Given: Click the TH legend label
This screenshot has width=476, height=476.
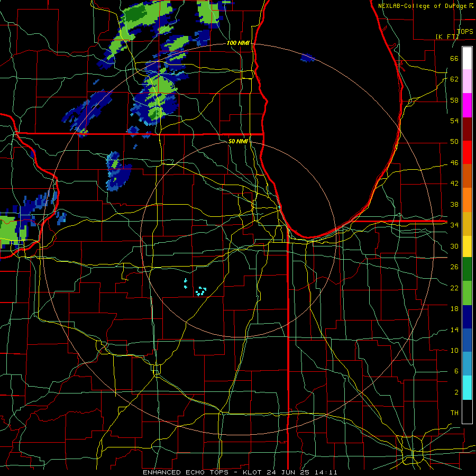Looking at the screenshot, I should (x=454, y=413).
